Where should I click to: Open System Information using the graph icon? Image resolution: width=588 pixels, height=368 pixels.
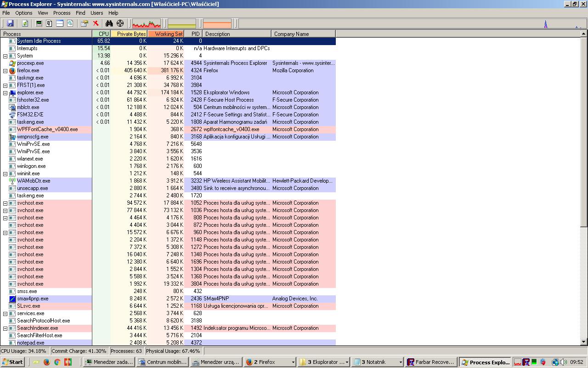pyautogui.click(x=39, y=23)
